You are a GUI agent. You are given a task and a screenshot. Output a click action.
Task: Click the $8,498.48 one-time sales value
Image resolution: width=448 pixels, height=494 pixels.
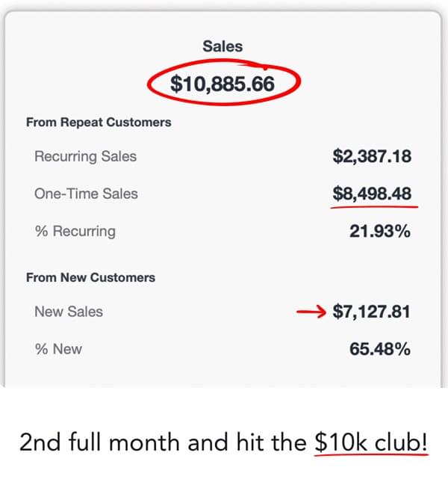(x=372, y=194)
